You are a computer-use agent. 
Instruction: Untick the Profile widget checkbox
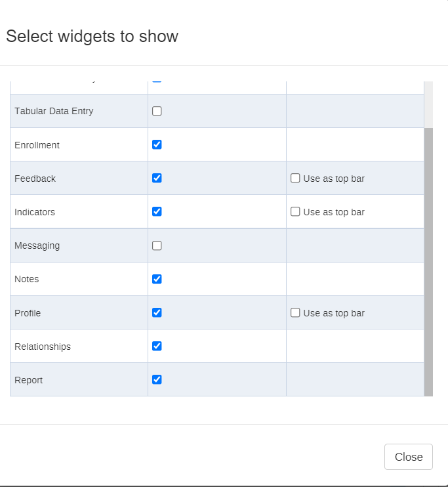click(x=157, y=312)
